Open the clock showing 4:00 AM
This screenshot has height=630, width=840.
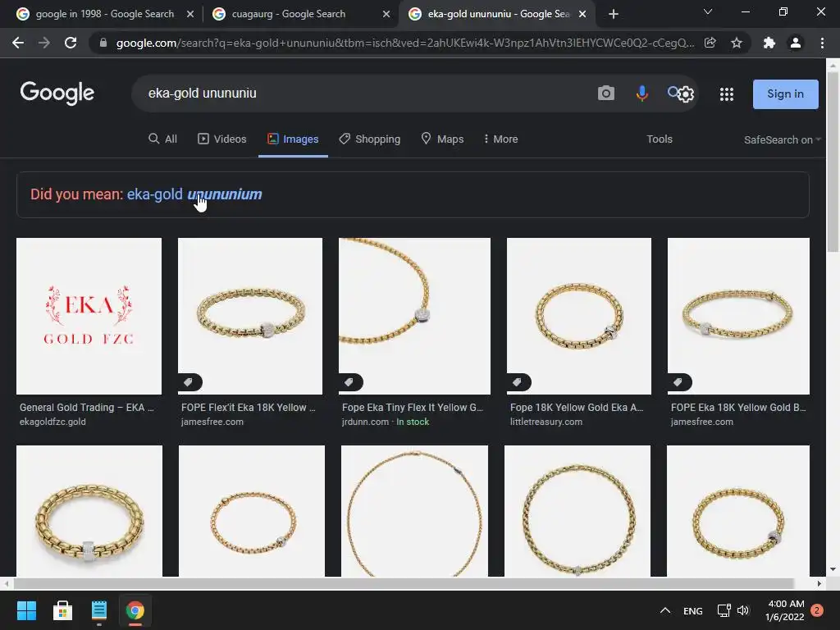pyautogui.click(x=785, y=610)
